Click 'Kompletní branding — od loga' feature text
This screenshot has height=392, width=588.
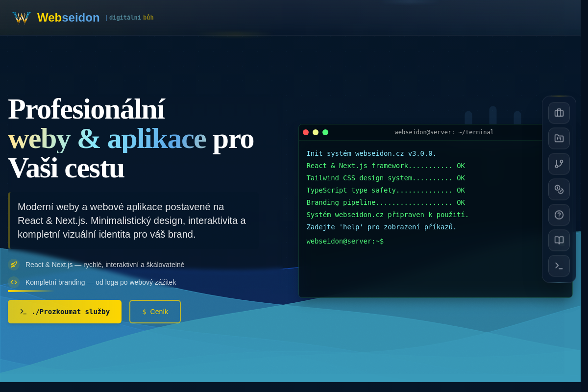click(100, 282)
